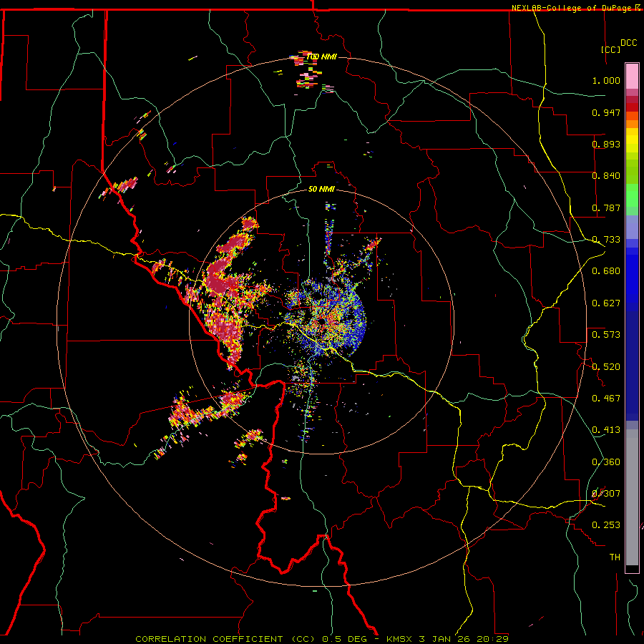Pick the light pink color bar segment
The image size is (644, 644).
pos(632,76)
